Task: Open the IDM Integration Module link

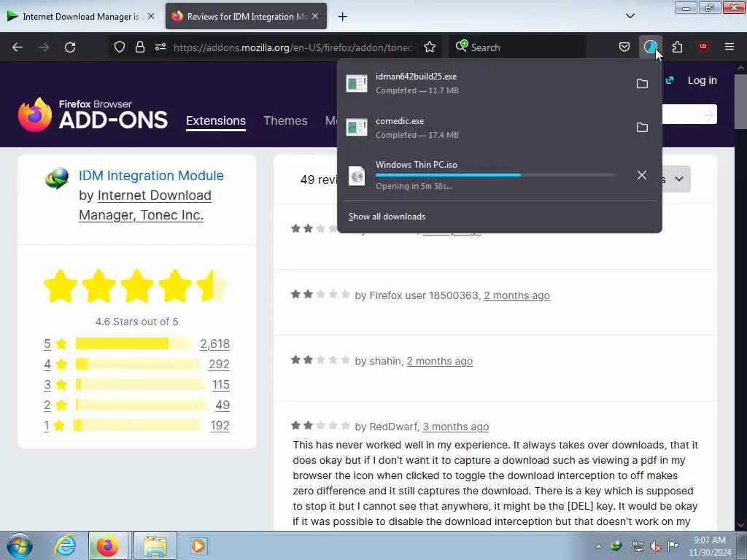Action: point(151,176)
